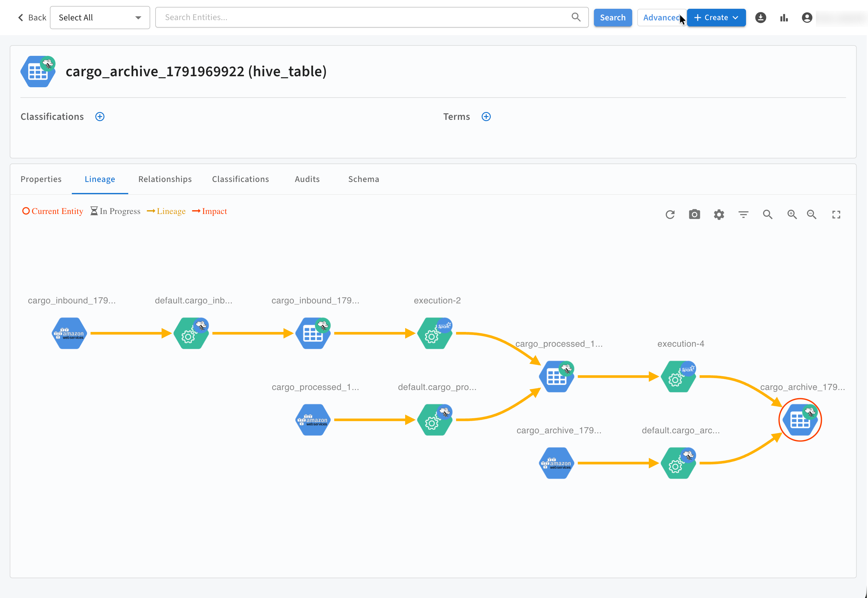Add a classification with plus icon
Viewport: 868px width, 598px height.
(x=100, y=116)
